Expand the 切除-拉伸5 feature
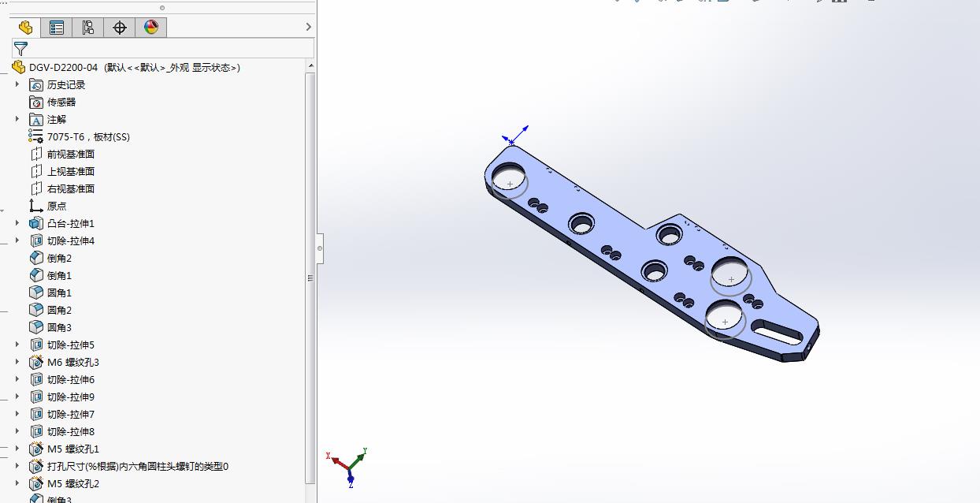The width and height of the screenshot is (980, 503). click(x=17, y=345)
